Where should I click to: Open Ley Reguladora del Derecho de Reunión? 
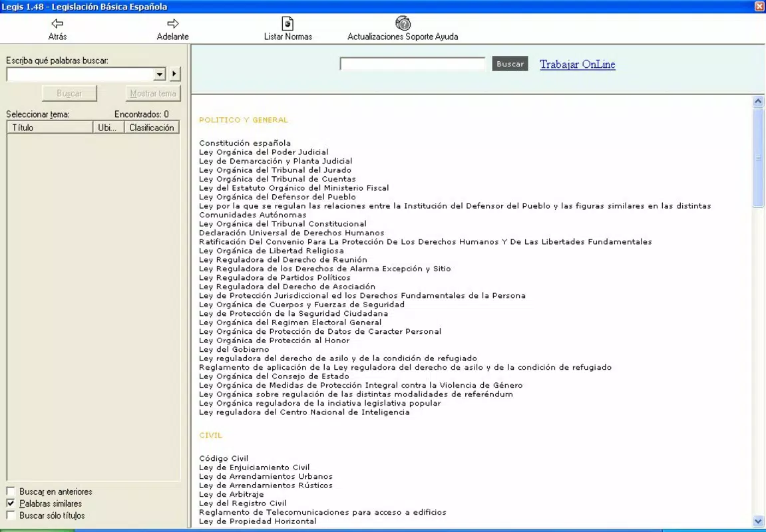[x=283, y=259]
